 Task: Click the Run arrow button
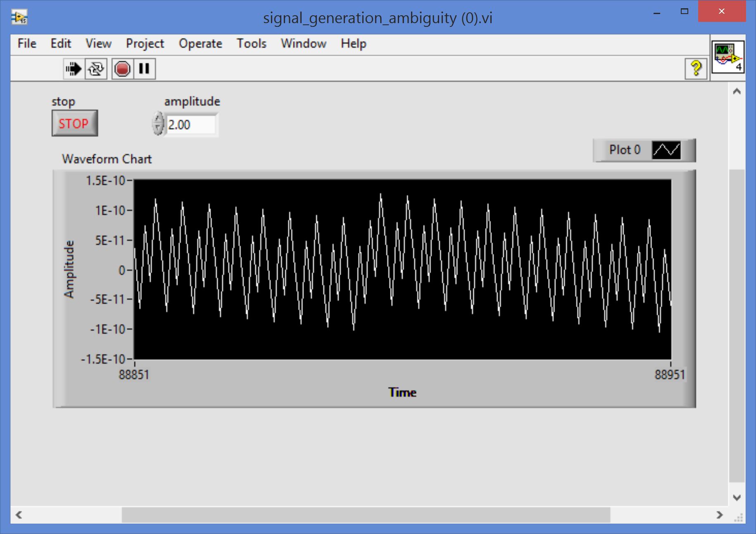tap(74, 69)
